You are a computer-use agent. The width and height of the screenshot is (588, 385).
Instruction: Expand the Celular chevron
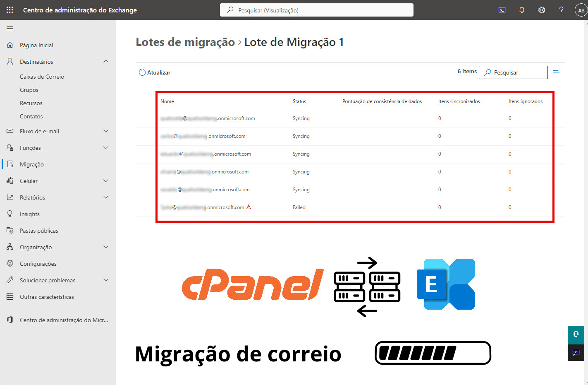coord(106,180)
